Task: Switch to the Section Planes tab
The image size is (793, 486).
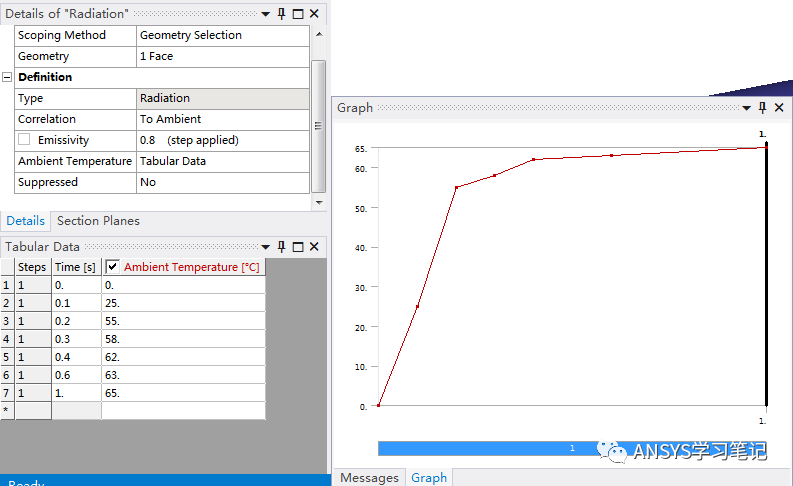Action: click(98, 221)
